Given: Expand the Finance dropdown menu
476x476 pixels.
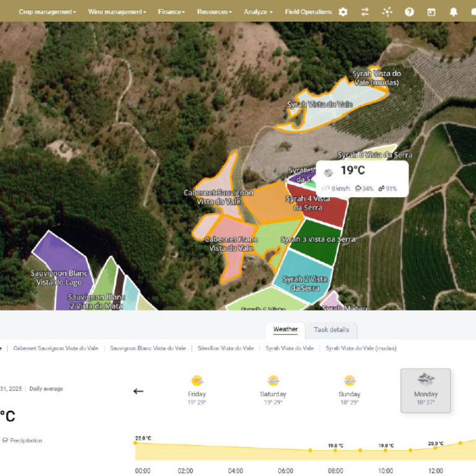Looking at the screenshot, I should pos(171,12).
